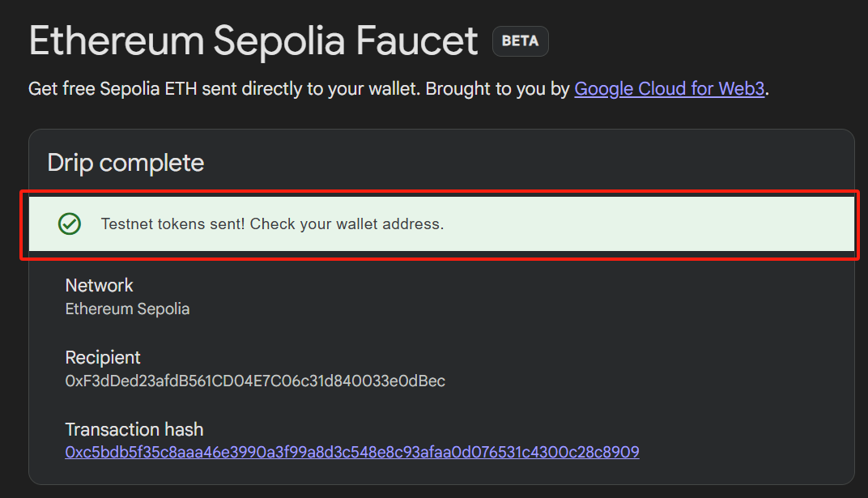This screenshot has height=498, width=868.
Task: Click the Ethereum Sepolia network value
Action: [127, 309]
